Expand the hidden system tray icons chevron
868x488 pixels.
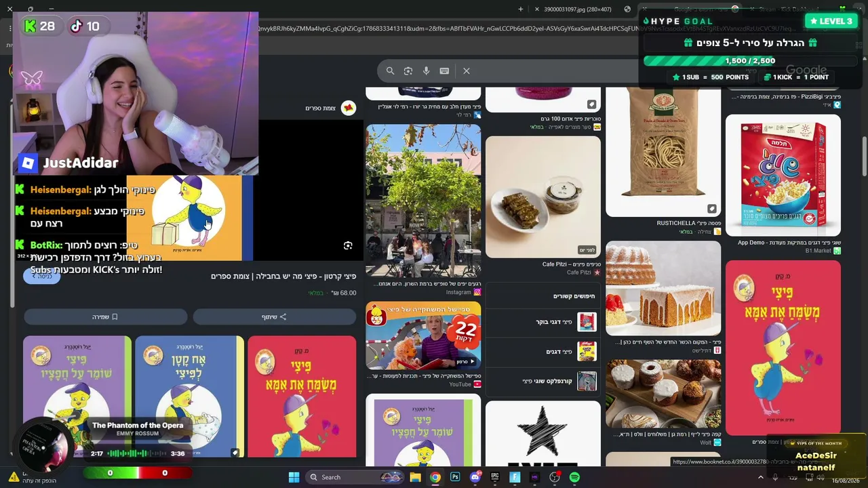pos(760,477)
